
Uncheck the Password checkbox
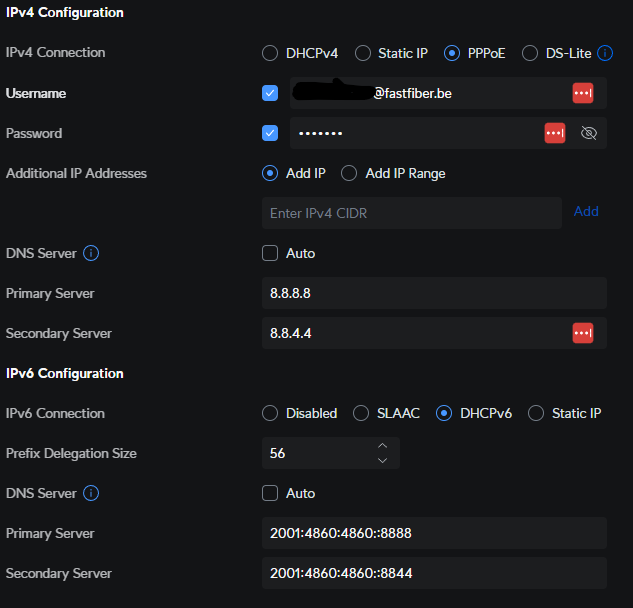270,133
